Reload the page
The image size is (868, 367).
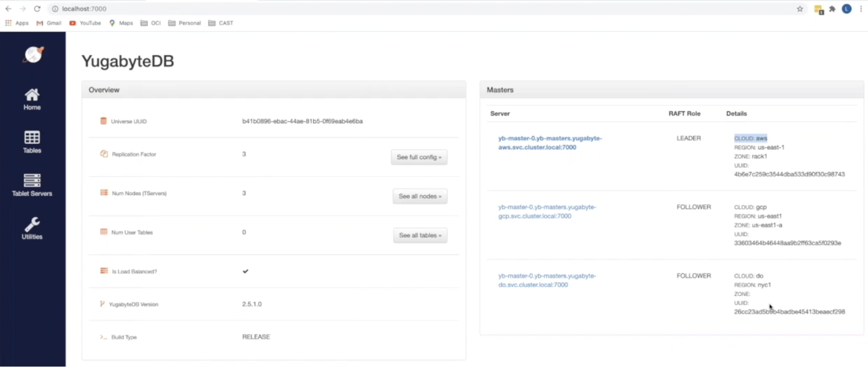[37, 9]
